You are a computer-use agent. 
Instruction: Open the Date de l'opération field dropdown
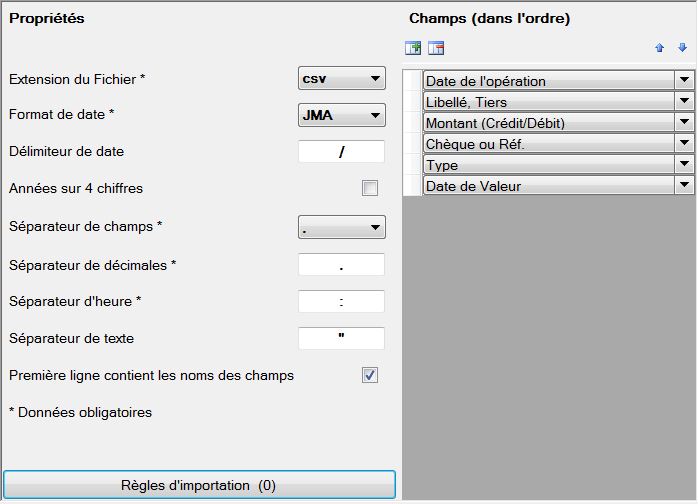pos(684,80)
